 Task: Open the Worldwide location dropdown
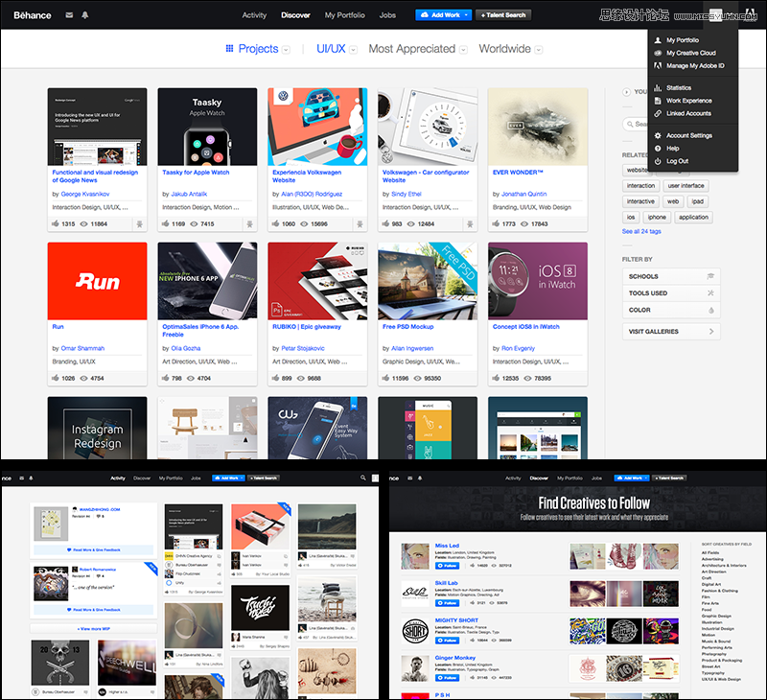point(539,50)
